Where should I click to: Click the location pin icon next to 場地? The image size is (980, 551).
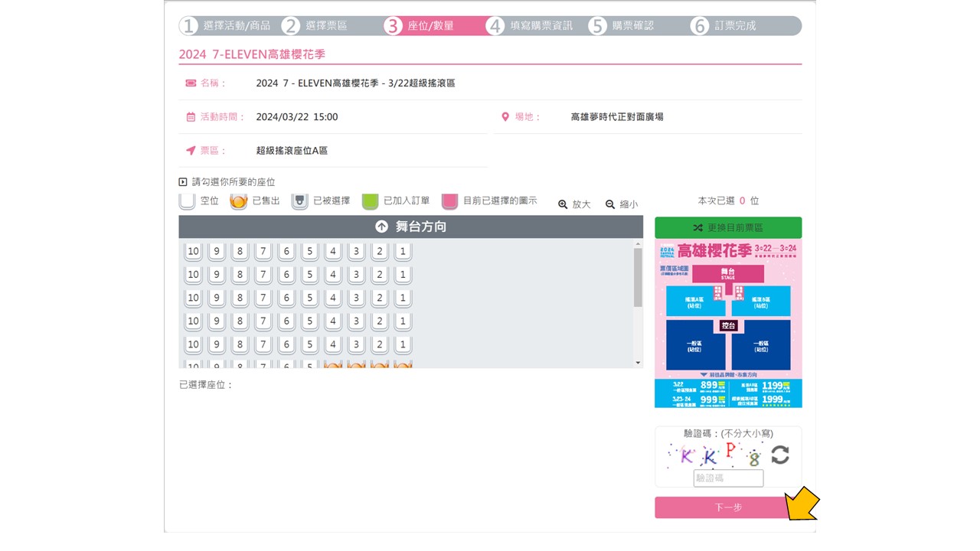tap(505, 117)
